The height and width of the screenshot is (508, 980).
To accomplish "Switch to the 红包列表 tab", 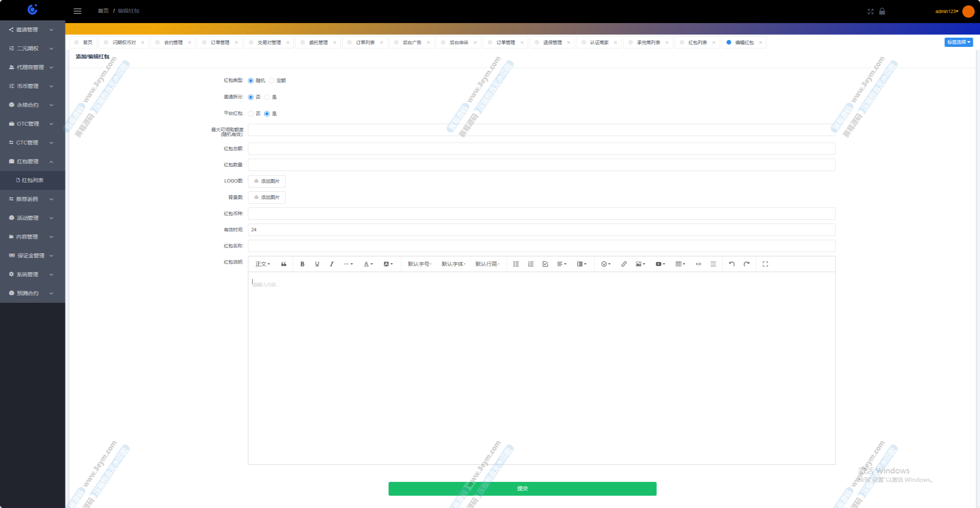I will point(697,43).
